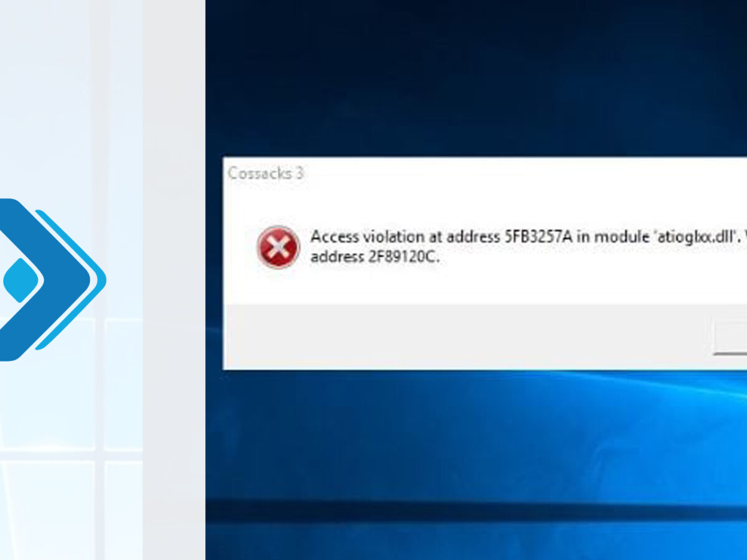Click the red error X icon
The image size is (747, 560).
278,247
